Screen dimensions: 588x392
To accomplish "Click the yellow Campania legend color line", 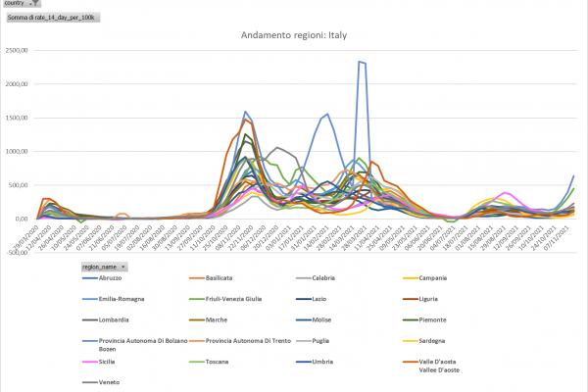I will (411, 278).
